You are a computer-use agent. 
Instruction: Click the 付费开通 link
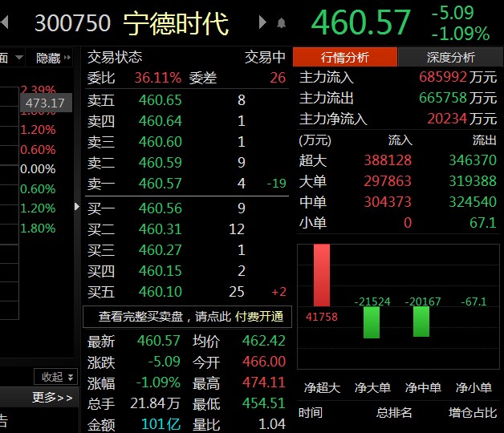coord(259,316)
